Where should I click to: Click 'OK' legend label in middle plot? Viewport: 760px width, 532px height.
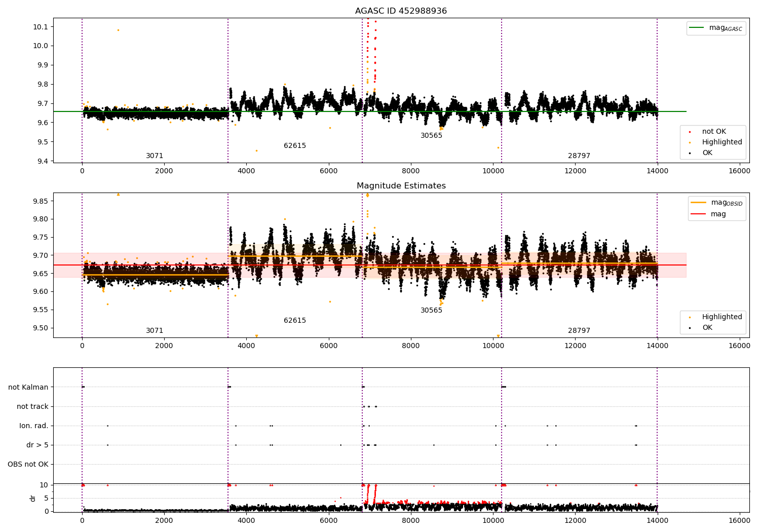707,328
